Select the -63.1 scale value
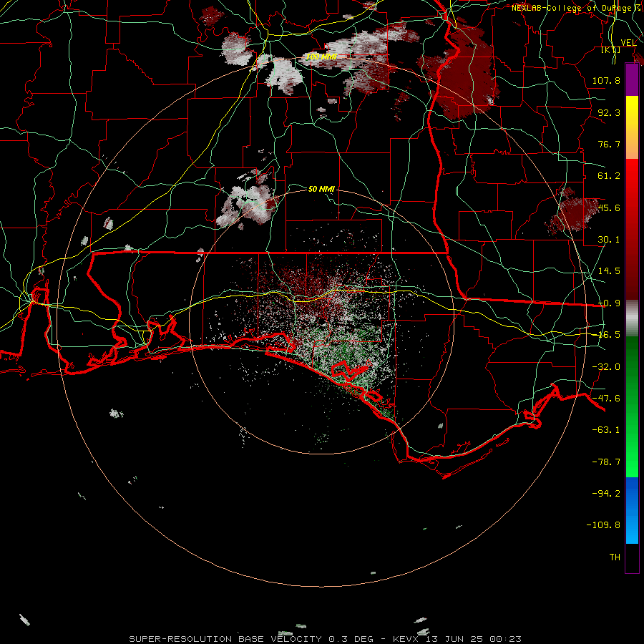 [x=606, y=430]
